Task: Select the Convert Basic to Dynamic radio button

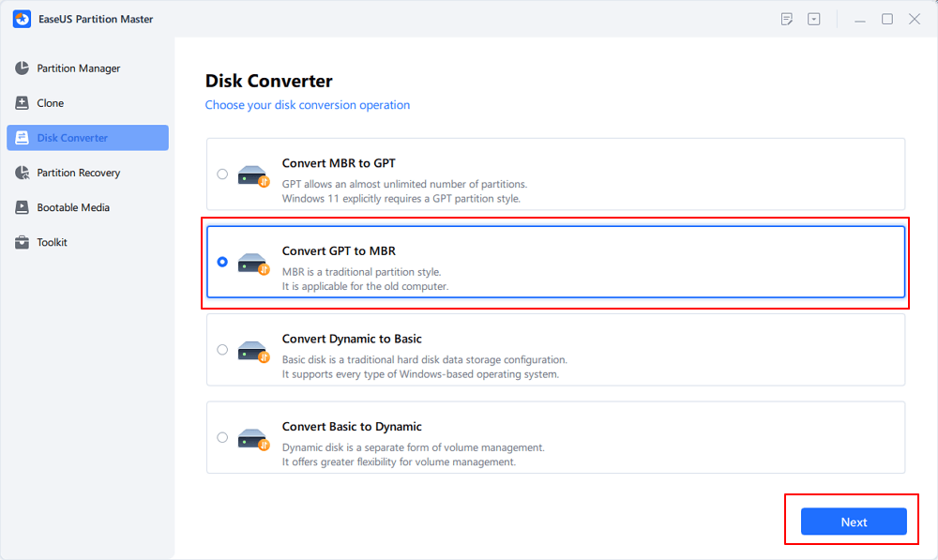Action: [222, 437]
